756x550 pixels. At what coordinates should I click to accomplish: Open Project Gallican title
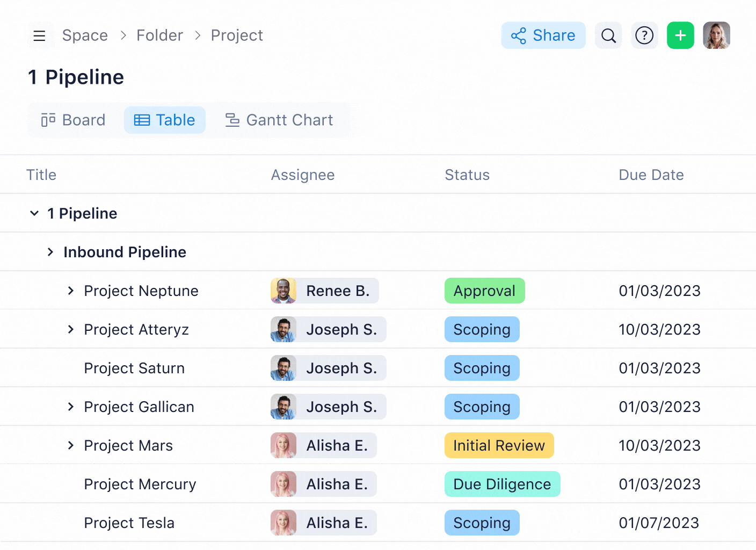tap(139, 407)
